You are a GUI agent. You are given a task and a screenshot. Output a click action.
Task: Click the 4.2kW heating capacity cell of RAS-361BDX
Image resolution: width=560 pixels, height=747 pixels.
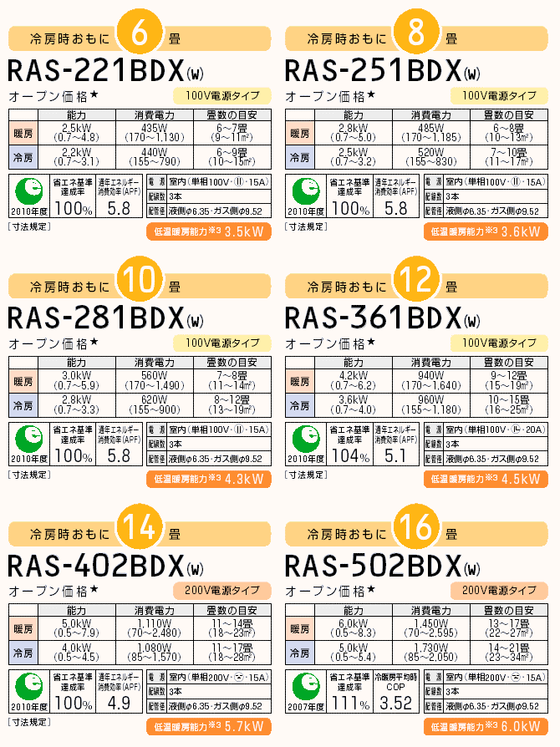pyautogui.click(x=354, y=380)
